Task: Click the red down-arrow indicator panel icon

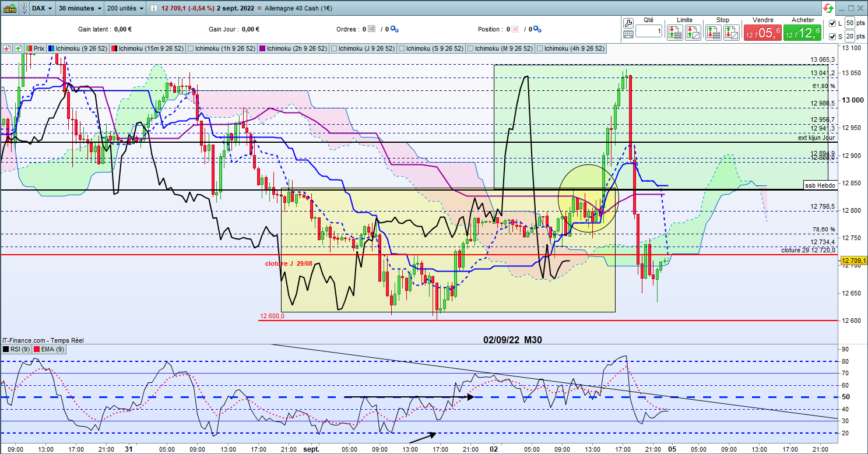Action: (x=7, y=48)
